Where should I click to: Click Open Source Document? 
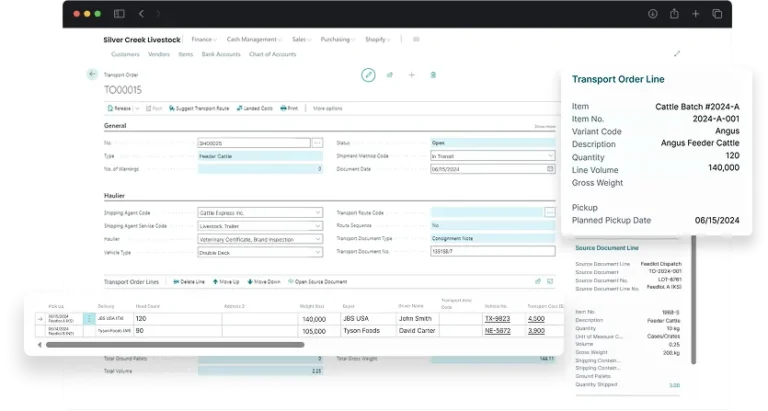click(318, 282)
